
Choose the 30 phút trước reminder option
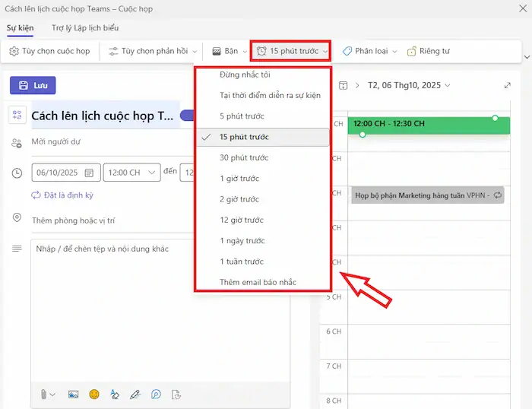click(x=244, y=157)
